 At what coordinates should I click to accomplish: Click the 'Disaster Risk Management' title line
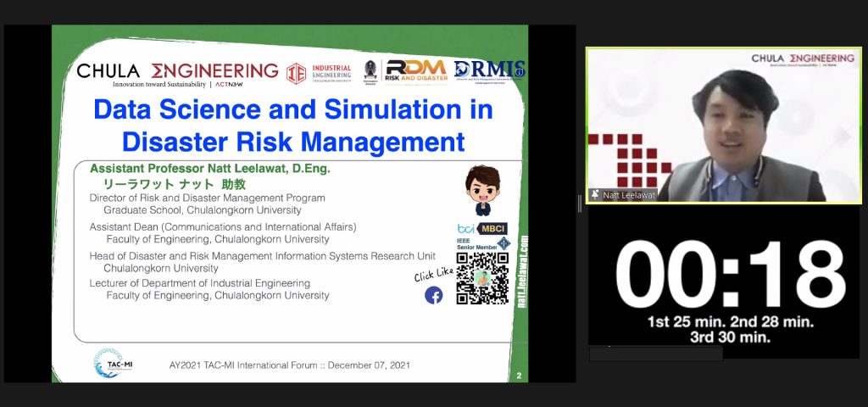[293, 142]
